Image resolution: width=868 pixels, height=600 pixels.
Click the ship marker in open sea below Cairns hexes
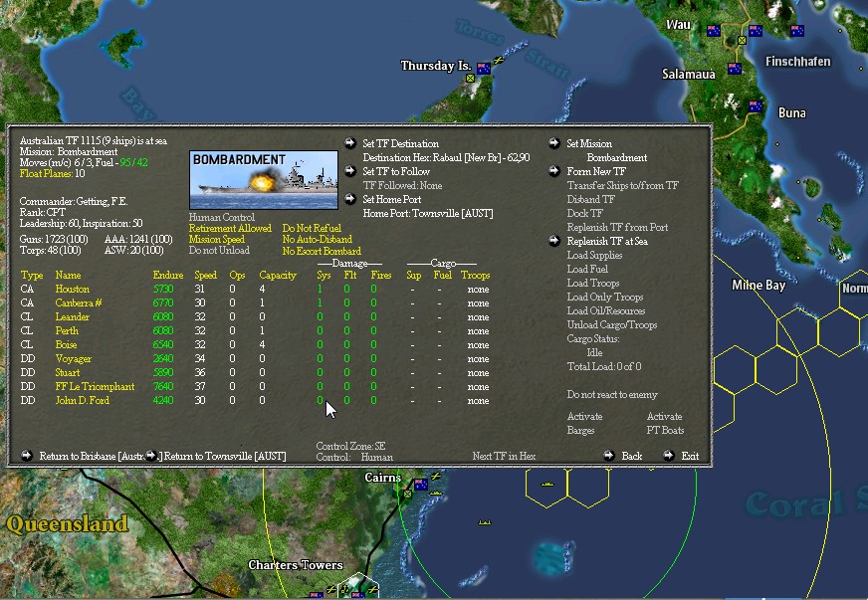point(485,522)
